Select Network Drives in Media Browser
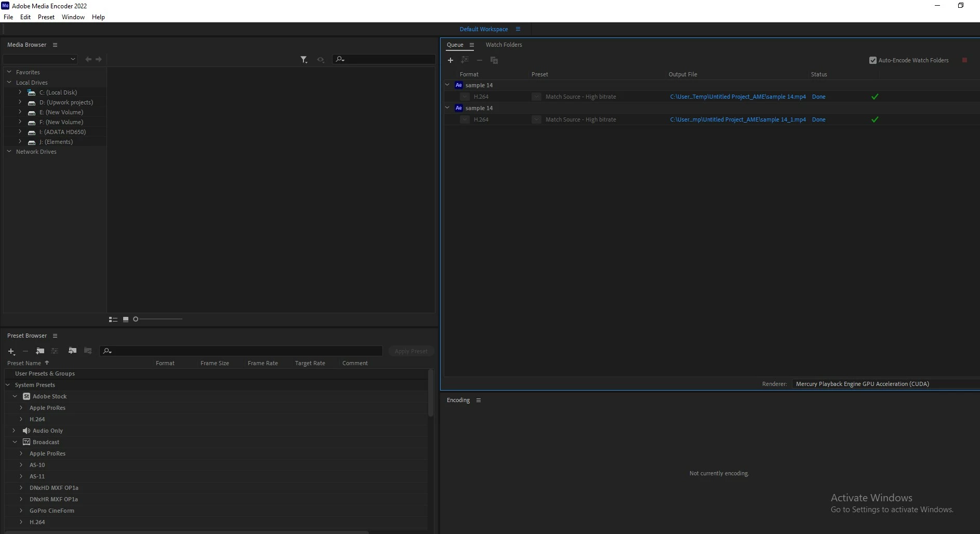This screenshot has height=534, width=980. tap(36, 152)
